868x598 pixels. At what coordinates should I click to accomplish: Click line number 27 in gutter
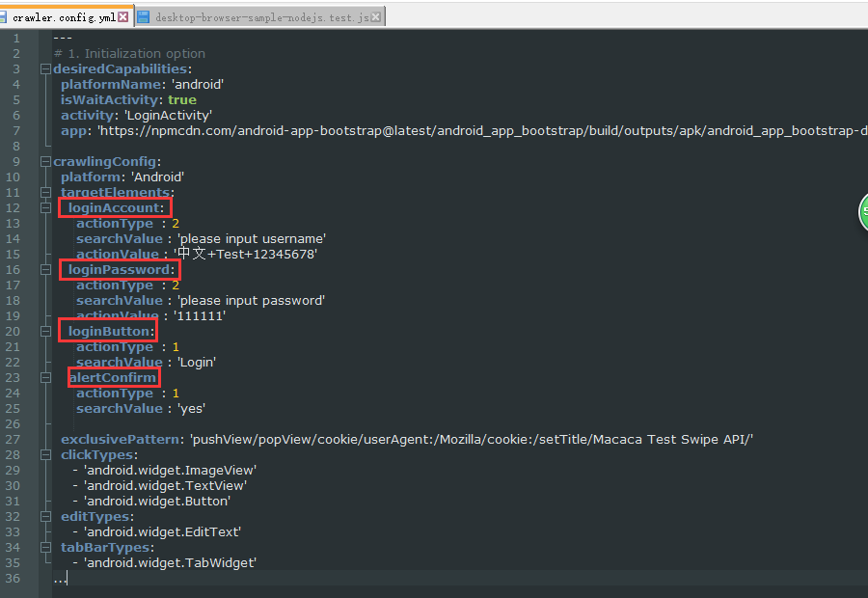(x=13, y=440)
